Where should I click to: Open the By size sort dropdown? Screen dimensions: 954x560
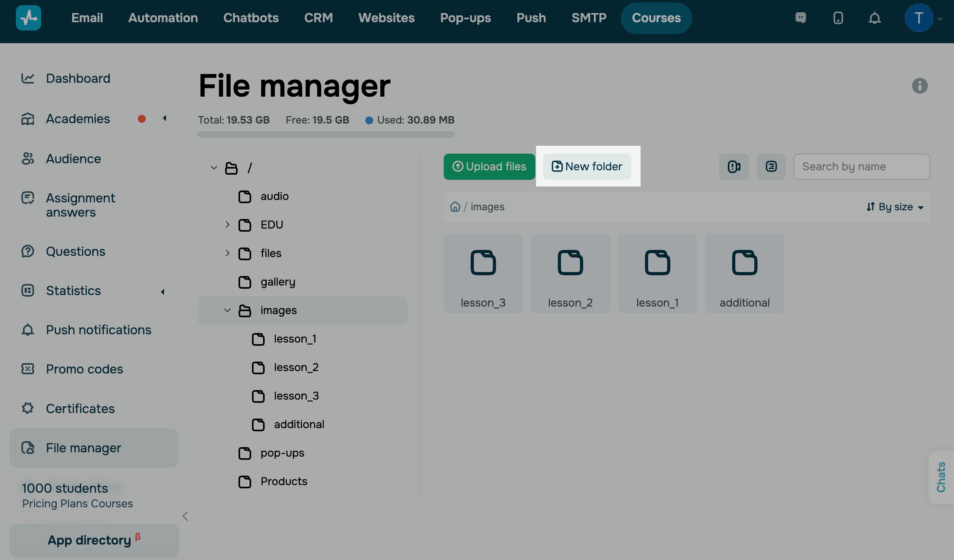click(895, 207)
